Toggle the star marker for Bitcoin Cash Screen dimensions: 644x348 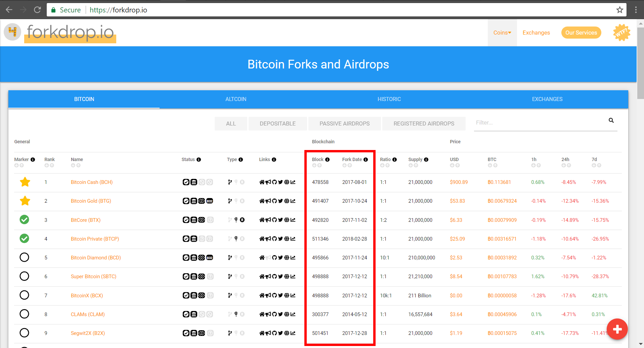click(x=25, y=182)
